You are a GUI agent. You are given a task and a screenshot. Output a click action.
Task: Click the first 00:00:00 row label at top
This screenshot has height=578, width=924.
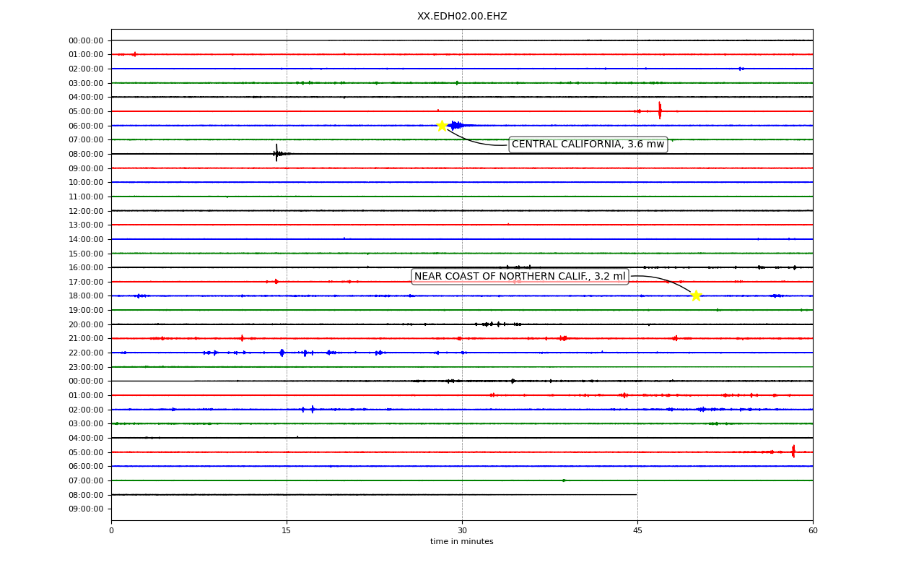[86, 40]
